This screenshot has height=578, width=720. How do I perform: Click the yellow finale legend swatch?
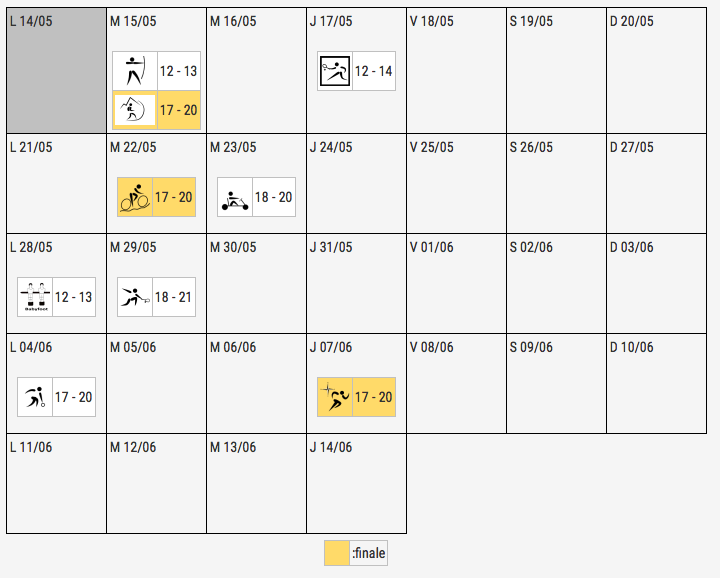tap(337, 553)
